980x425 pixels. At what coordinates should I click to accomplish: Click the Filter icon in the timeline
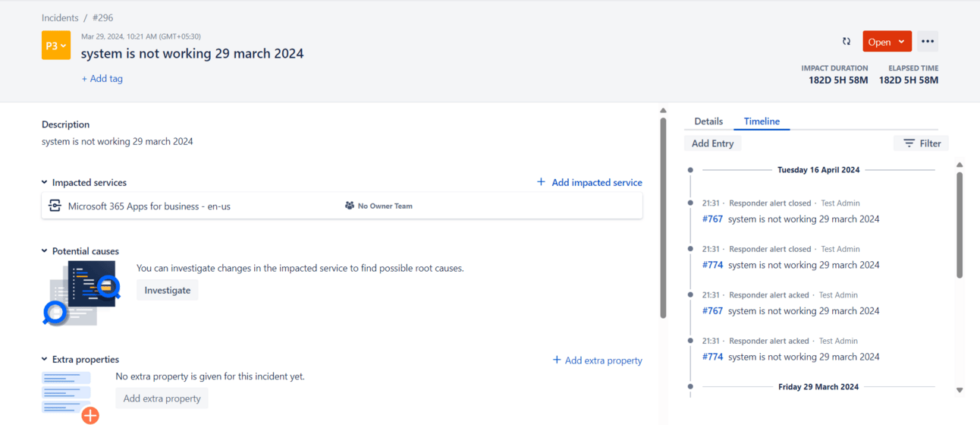(909, 143)
